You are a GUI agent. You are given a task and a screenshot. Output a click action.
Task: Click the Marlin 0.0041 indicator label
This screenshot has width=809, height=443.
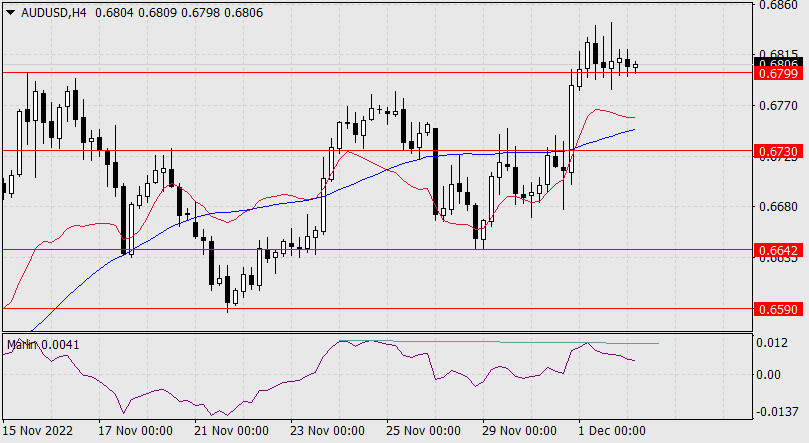pyautogui.click(x=44, y=344)
